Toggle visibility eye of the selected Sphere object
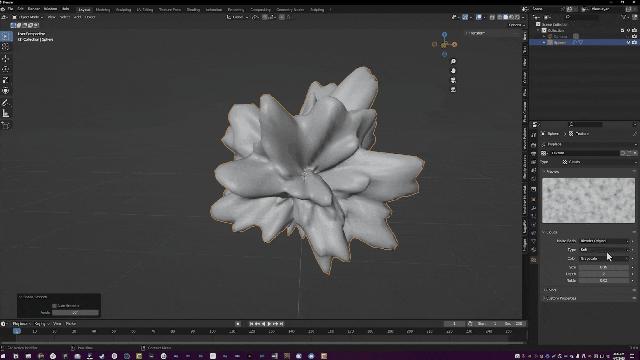The image size is (640, 360). (629, 42)
